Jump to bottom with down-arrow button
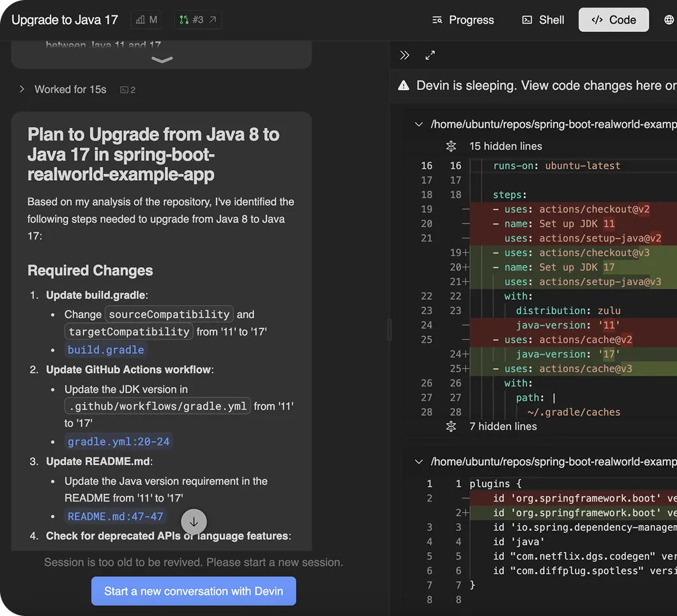Screen dimensions: 677x616 [194, 522]
